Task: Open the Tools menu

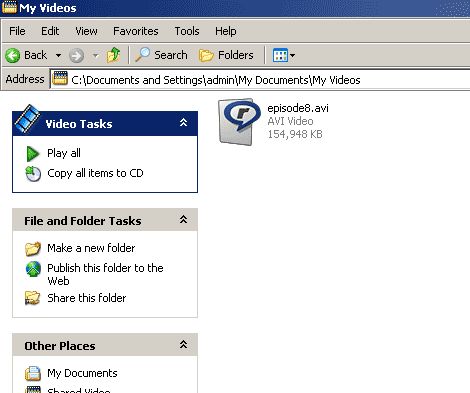Action: click(187, 31)
